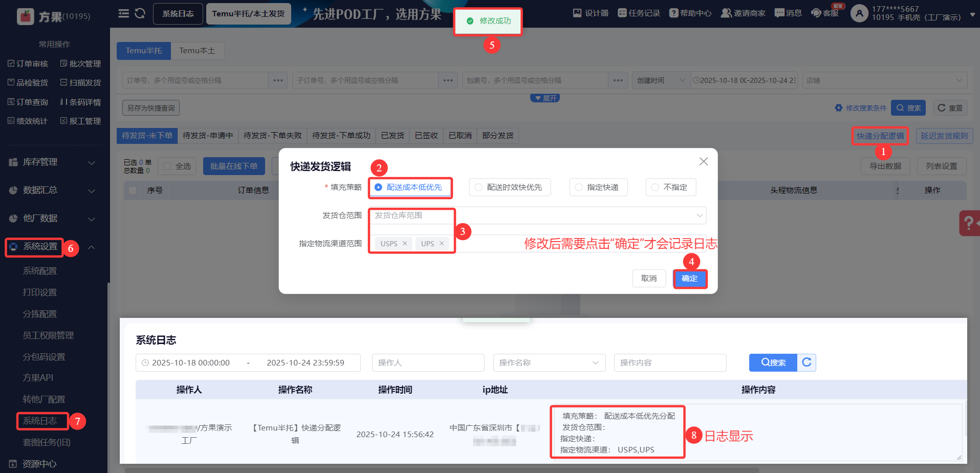Click 搜索 in the system log
Image resolution: width=980 pixels, height=473 pixels.
pos(773,362)
